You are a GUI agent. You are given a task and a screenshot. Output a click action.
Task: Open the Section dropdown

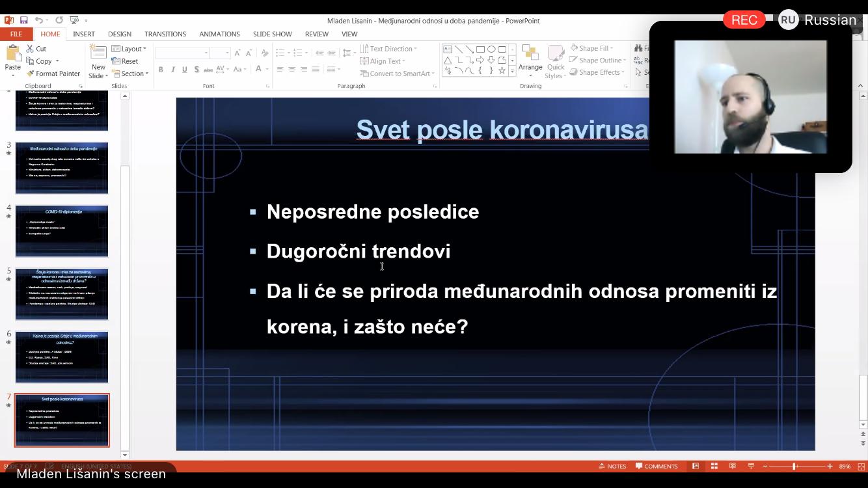click(130, 74)
